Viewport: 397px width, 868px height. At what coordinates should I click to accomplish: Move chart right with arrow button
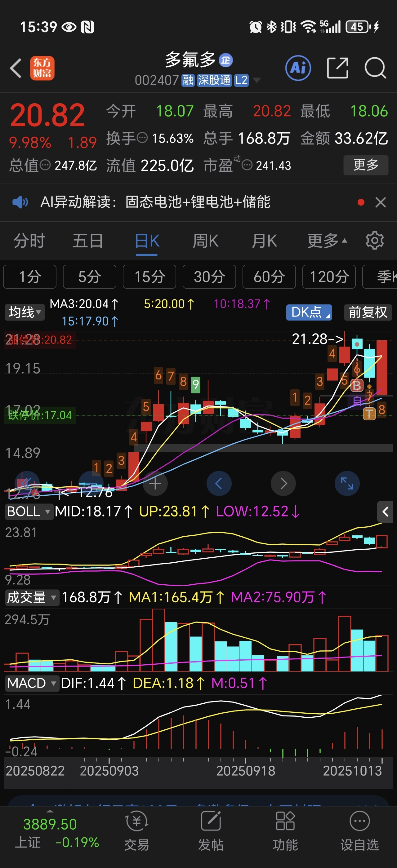click(283, 484)
